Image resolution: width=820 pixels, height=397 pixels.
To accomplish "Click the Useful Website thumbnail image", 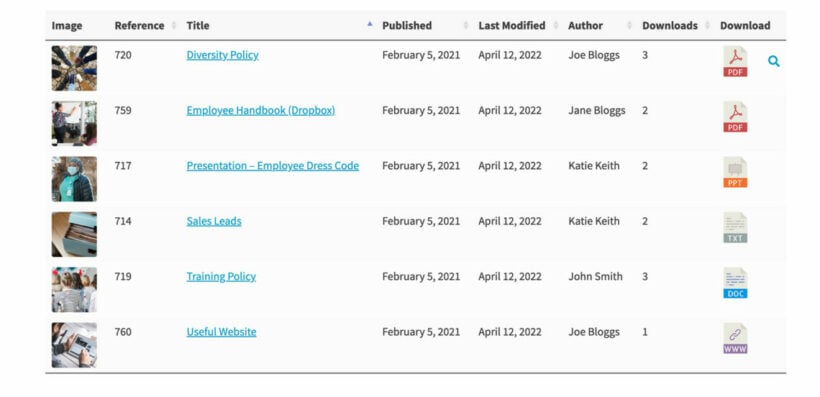I will (74, 345).
